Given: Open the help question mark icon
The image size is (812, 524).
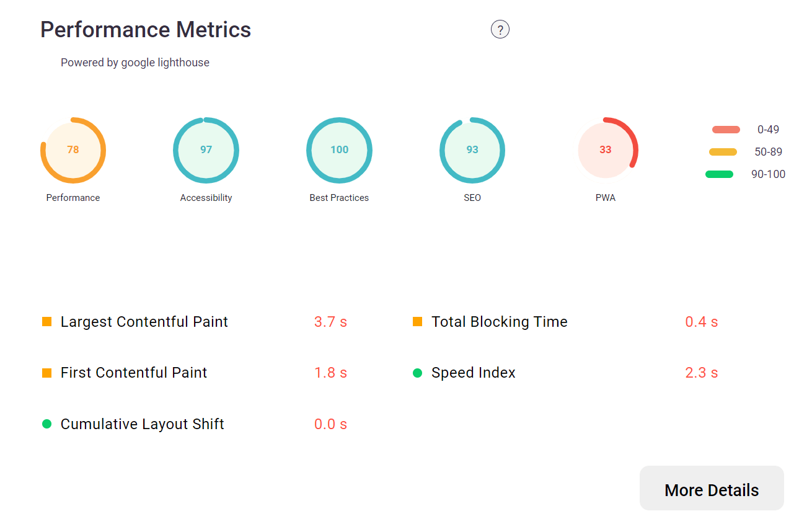Looking at the screenshot, I should pyautogui.click(x=500, y=29).
